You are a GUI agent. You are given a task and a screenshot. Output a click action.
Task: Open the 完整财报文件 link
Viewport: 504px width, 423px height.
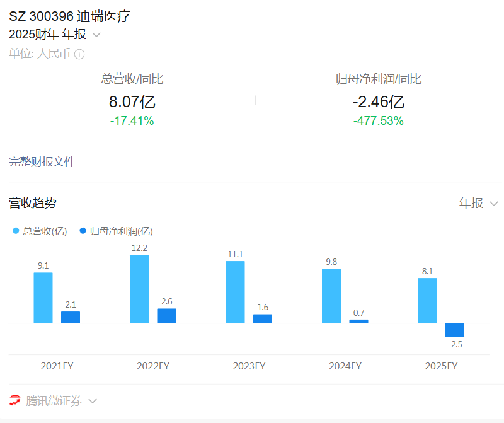pyautogui.click(x=42, y=161)
